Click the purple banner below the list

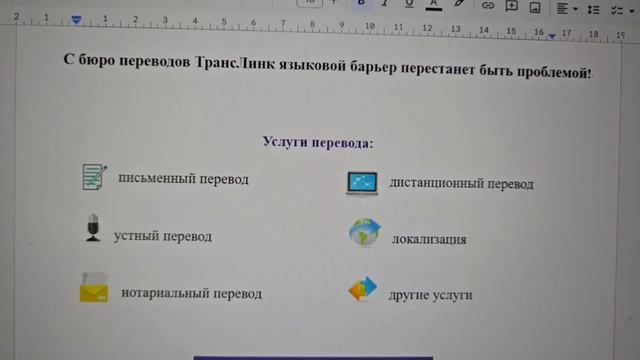tap(313, 358)
